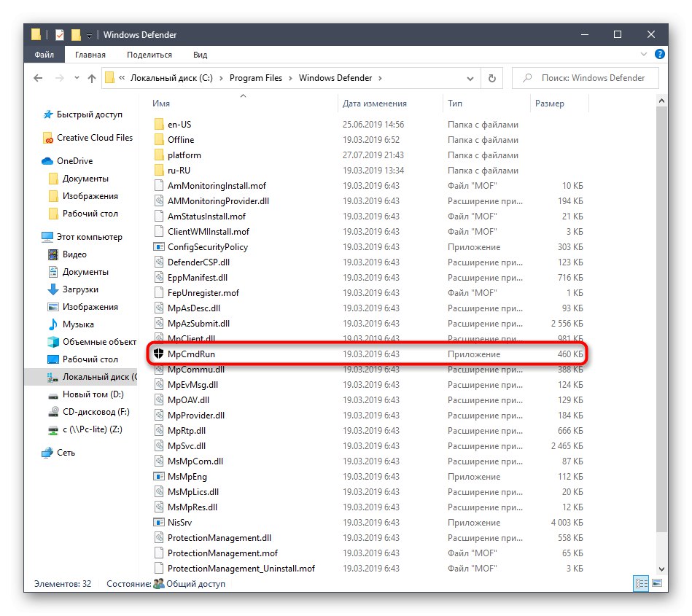Screen dimensions: 692x616
Task: Select the MpAsDesc.dll file name
Action: point(194,308)
